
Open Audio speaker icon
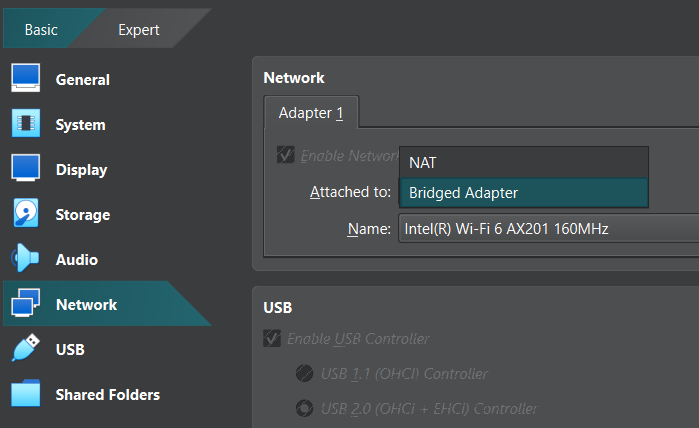point(25,258)
